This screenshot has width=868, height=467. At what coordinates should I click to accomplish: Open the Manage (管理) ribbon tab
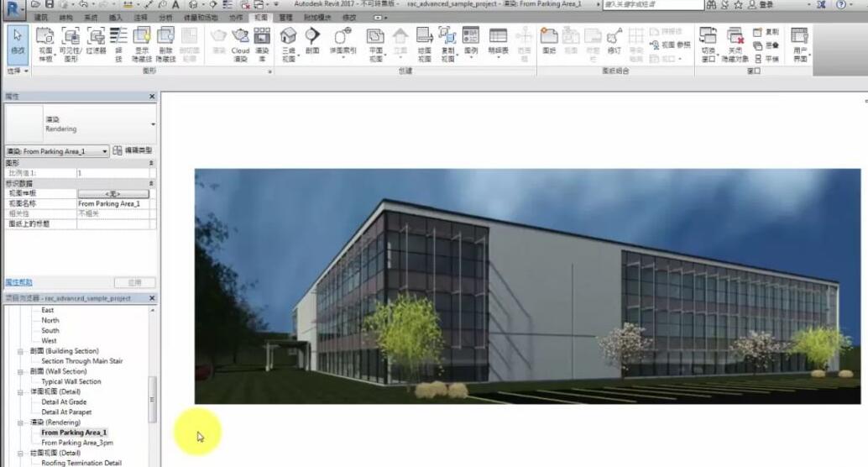[285, 18]
